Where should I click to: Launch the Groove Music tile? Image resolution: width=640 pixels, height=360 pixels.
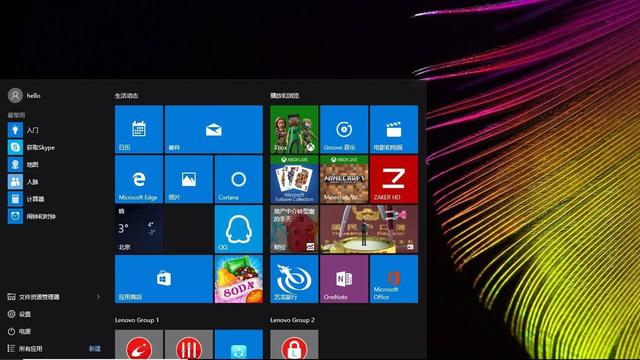click(x=344, y=129)
